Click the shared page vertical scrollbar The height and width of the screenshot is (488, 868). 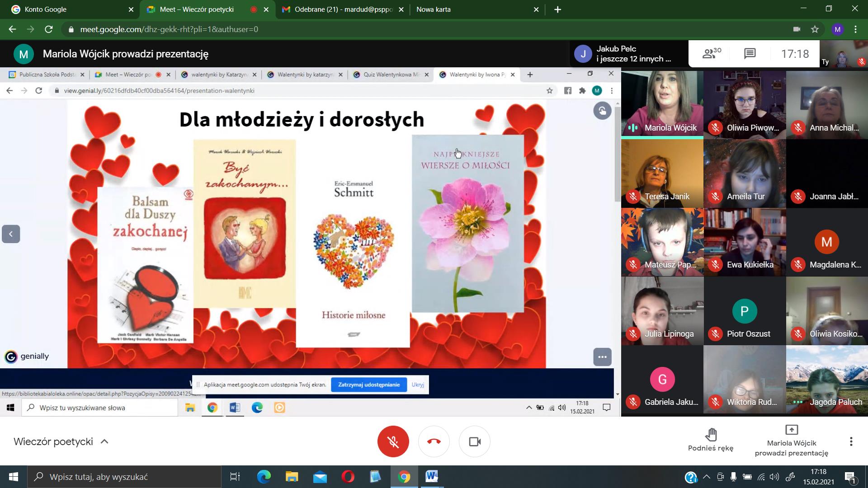click(617, 154)
